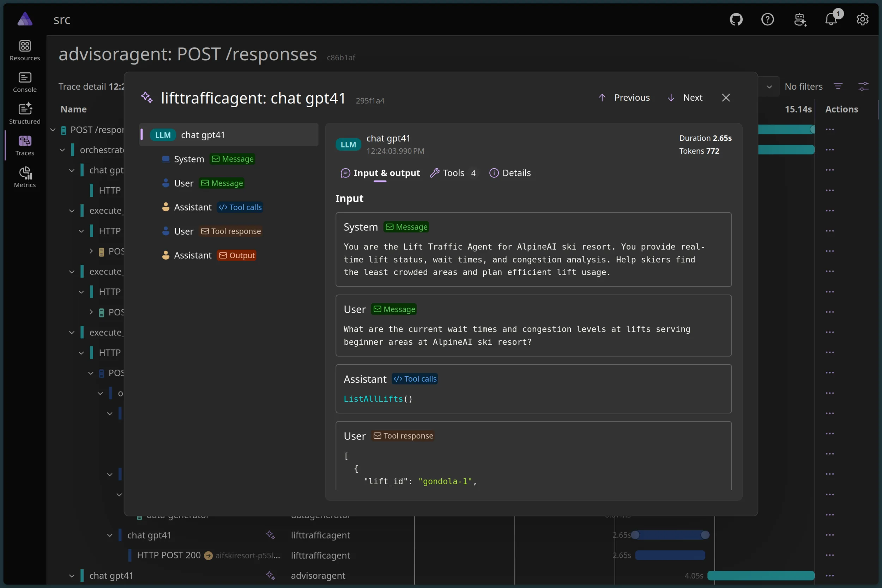
Task: Go to Previous span
Action: click(x=624, y=97)
